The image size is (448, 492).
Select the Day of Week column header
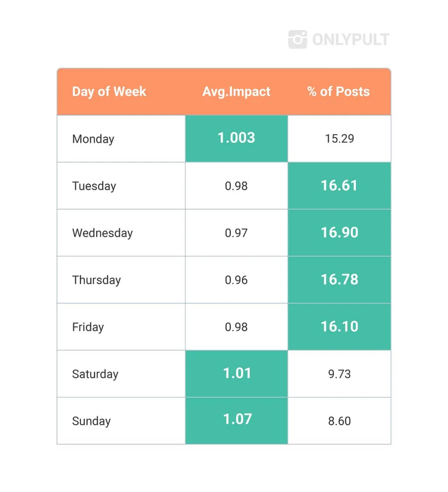click(x=109, y=92)
